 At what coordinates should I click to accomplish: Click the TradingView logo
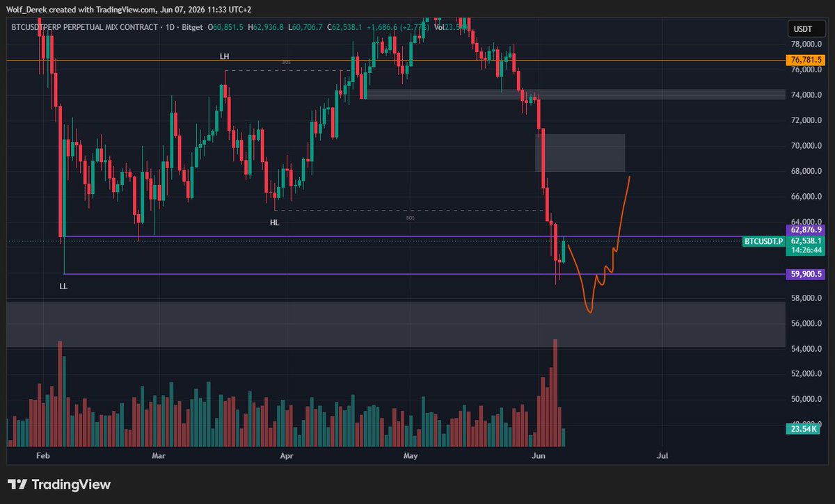pos(59,485)
